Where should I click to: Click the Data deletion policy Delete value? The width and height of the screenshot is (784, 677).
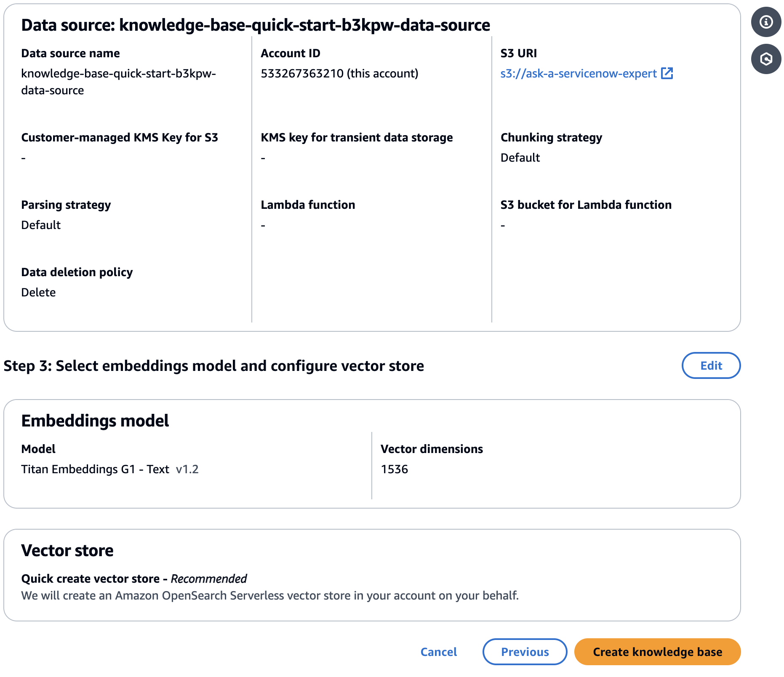pyautogui.click(x=38, y=292)
